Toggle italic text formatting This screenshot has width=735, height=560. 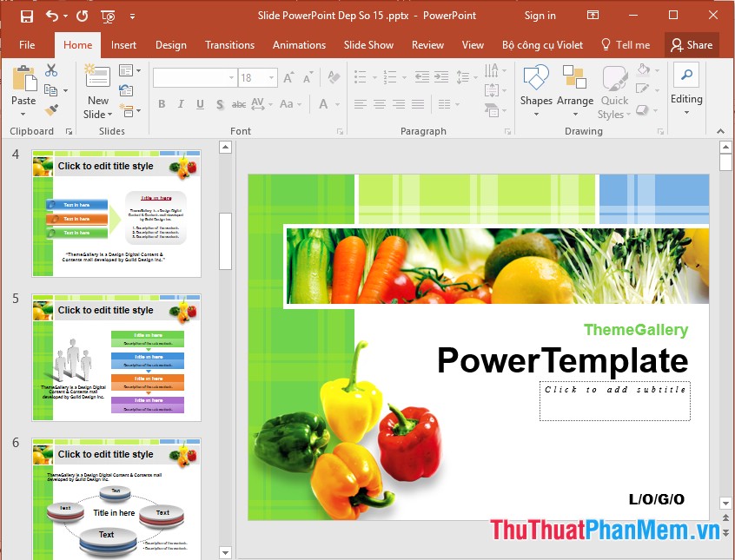pyautogui.click(x=180, y=103)
